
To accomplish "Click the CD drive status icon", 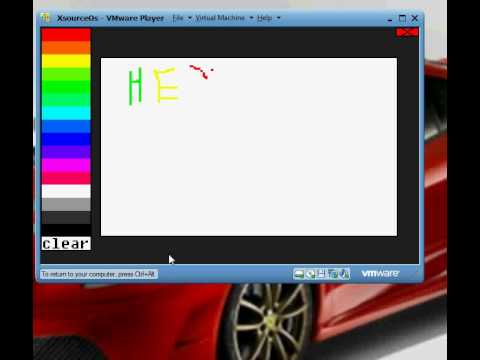I will click(x=310, y=274).
